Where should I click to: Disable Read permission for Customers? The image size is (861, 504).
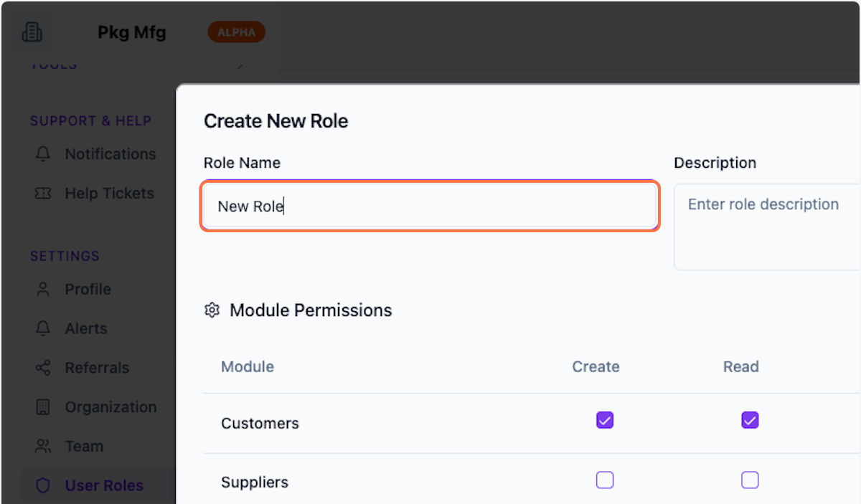(750, 420)
